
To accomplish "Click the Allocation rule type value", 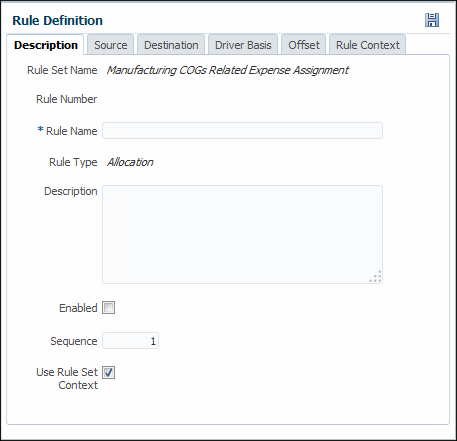I will pos(130,162).
